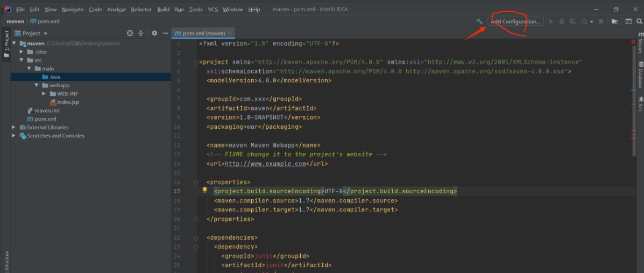The width and height of the screenshot is (644, 273).
Task: Open the VCS menu
Action: coord(213,10)
